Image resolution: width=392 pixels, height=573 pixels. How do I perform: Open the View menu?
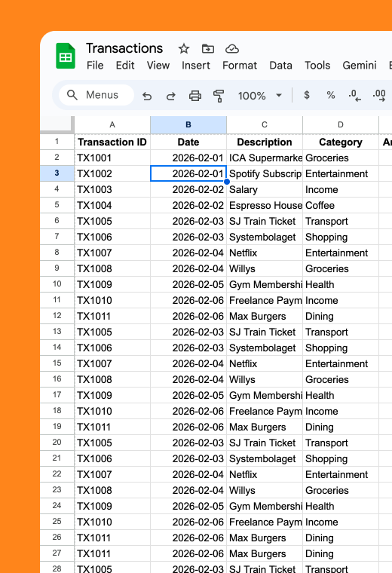158,66
